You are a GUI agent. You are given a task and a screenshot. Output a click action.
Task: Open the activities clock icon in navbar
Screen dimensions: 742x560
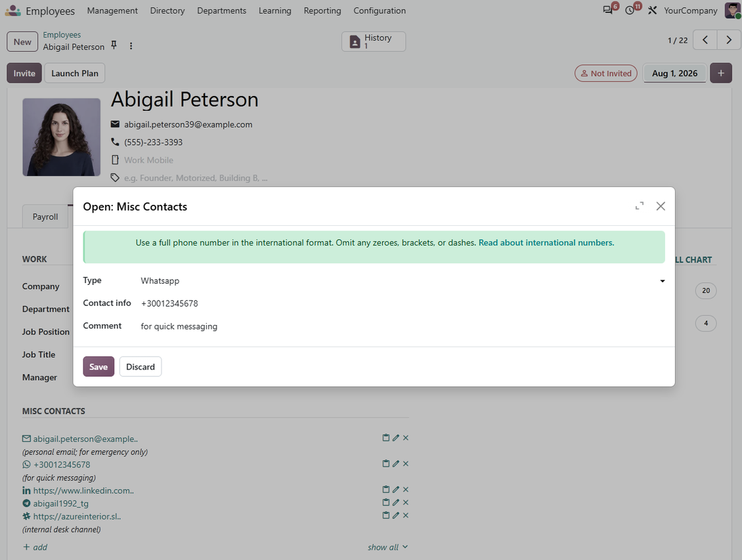click(630, 11)
